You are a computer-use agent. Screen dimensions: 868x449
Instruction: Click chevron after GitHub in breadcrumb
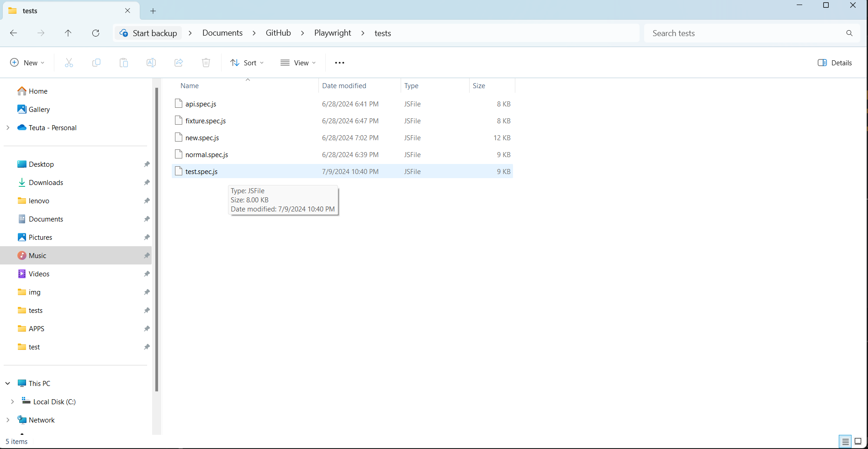click(302, 33)
